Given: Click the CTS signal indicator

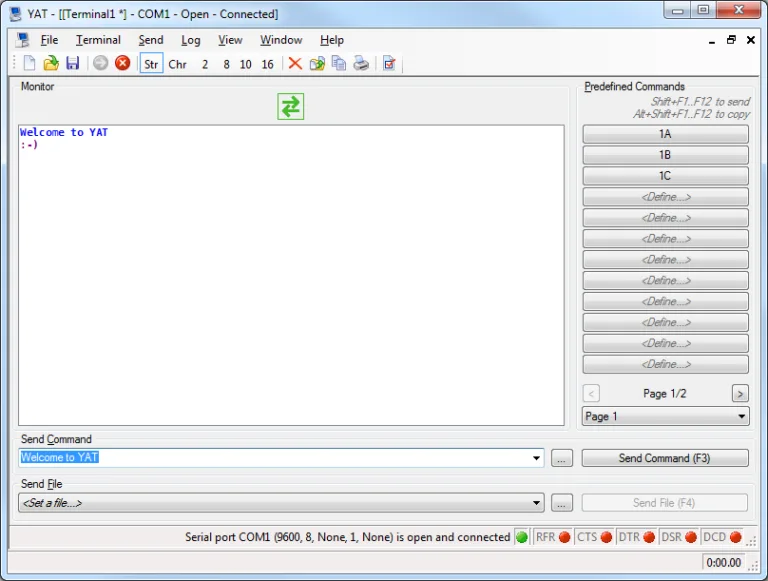Looking at the screenshot, I should point(594,537).
